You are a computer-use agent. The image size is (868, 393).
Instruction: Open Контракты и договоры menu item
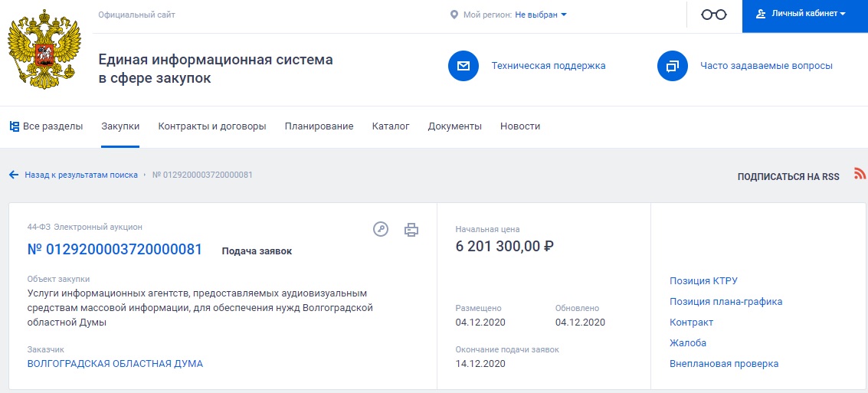point(211,126)
